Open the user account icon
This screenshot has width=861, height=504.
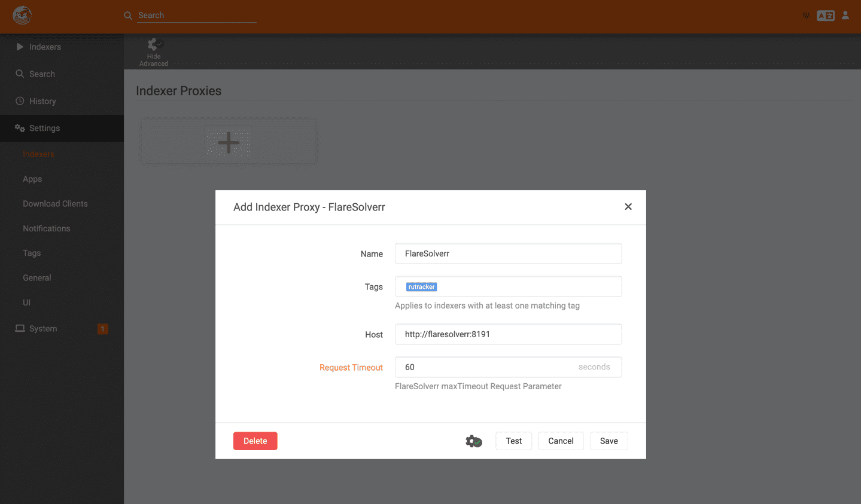coord(845,16)
